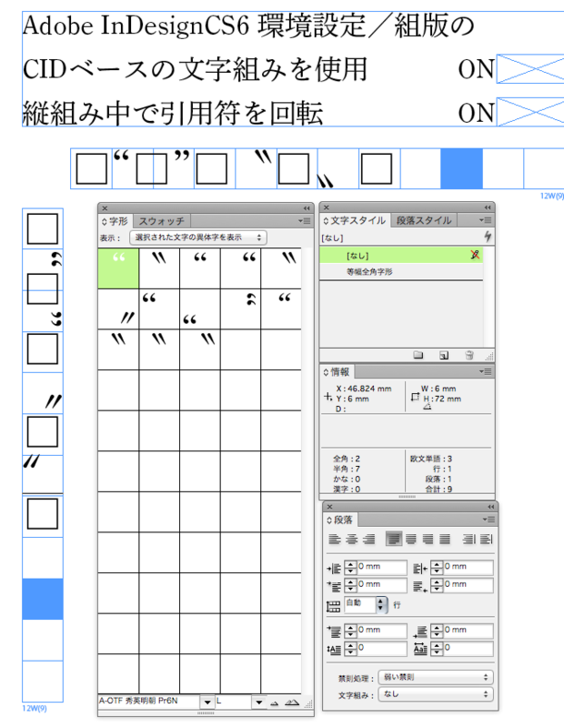Click down arrow of right indent stepper
Viewport: 564px width, 728px height.
tap(437, 571)
